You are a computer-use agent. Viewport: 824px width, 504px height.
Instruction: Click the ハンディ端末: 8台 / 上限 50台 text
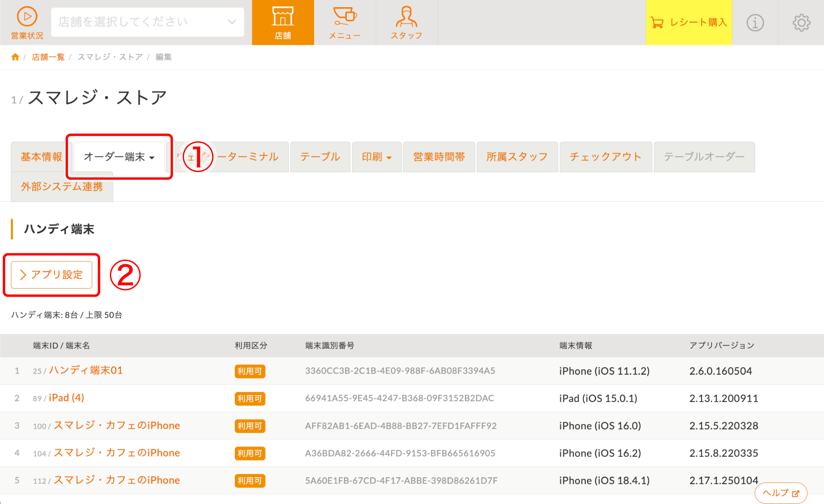[66, 315]
